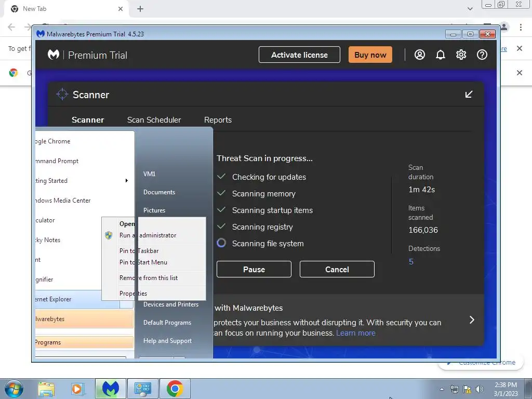Choose Pin to Taskbar
Viewport: 532px width, 399px height.
154,251
